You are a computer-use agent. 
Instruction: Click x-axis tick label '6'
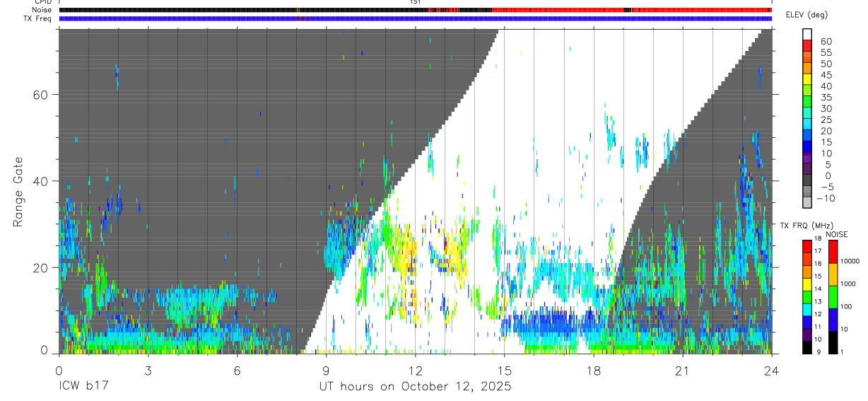(237, 370)
